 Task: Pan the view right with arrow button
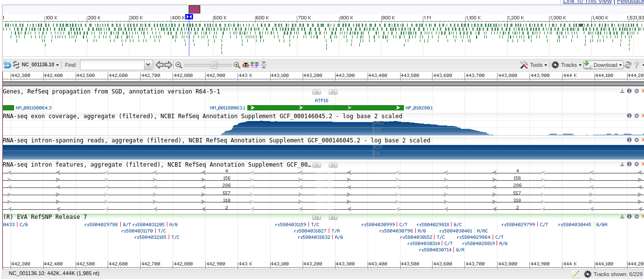tap(168, 65)
